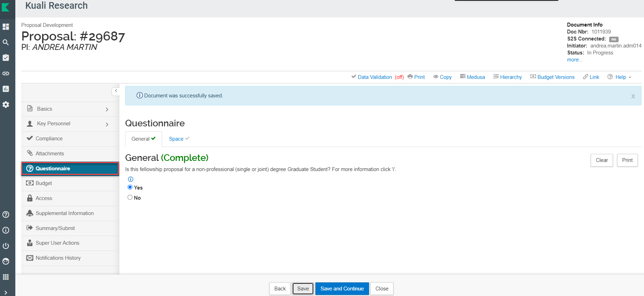
Task: Click the Close button at bottom
Action: (x=382, y=289)
